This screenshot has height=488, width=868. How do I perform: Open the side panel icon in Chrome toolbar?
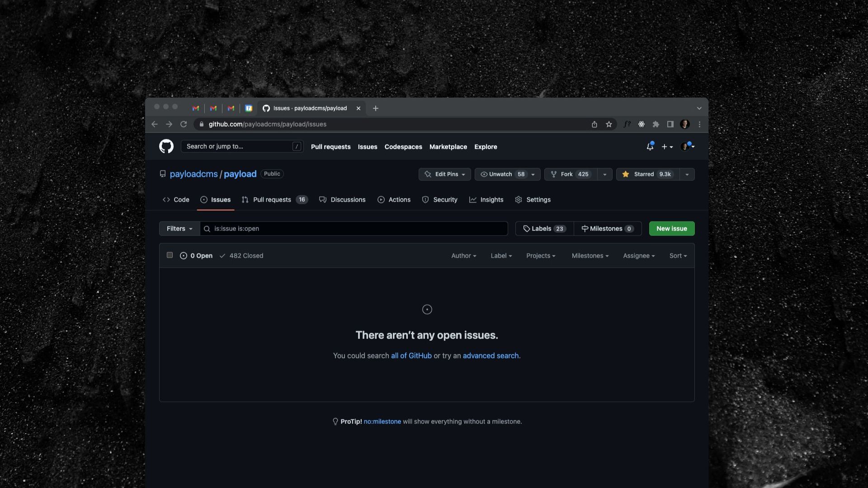point(670,124)
